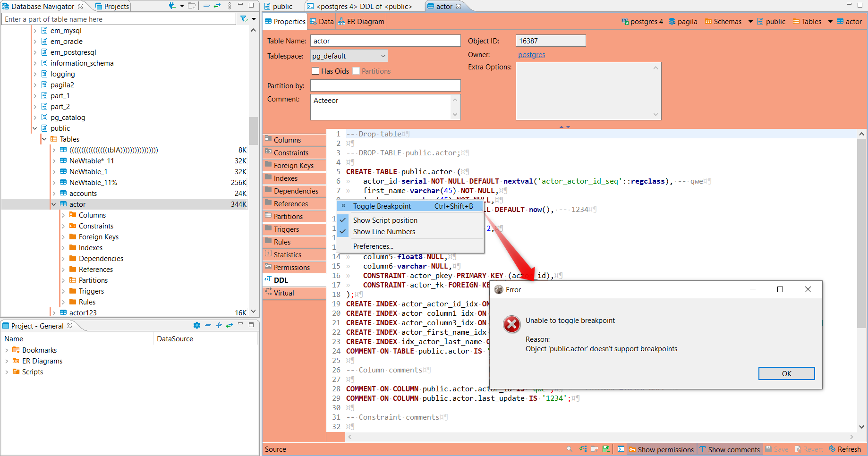Viewport: 868px width, 456px height.
Task: Enable Show permissions in the status bar
Action: [661, 449]
